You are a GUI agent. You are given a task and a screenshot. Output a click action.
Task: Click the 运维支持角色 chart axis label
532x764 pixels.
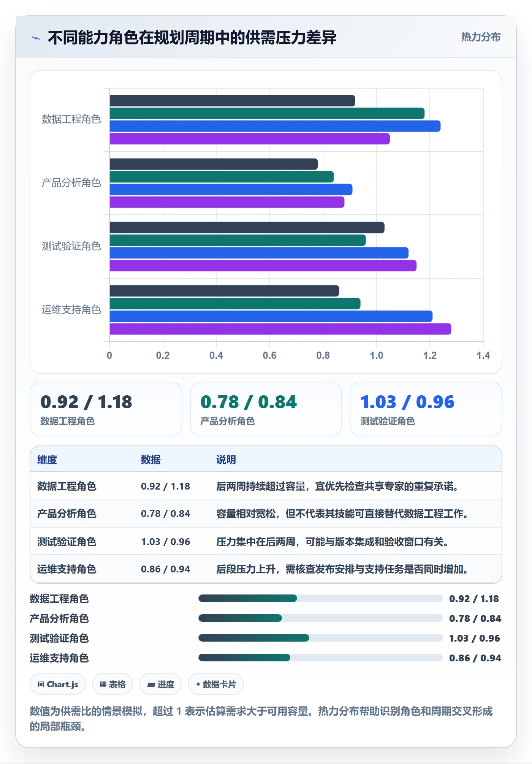pos(71,310)
